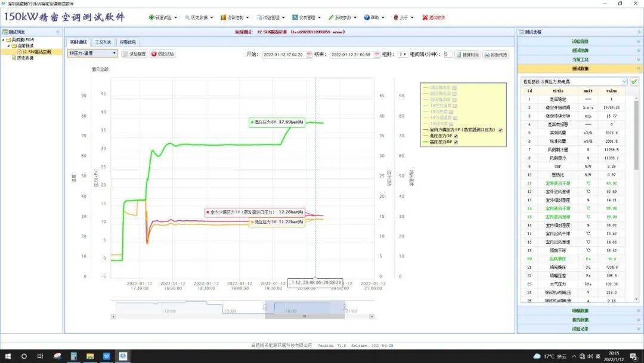The image size is (644, 363).
Task: Expand the 当前工况 accordion section
Action: coord(580,60)
